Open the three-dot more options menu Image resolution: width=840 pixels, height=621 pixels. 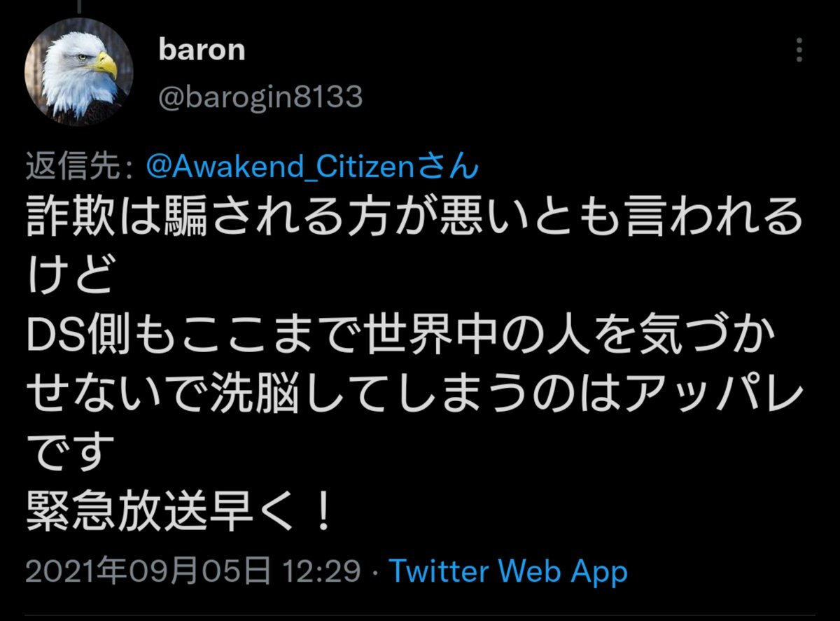(x=800, y=50)
